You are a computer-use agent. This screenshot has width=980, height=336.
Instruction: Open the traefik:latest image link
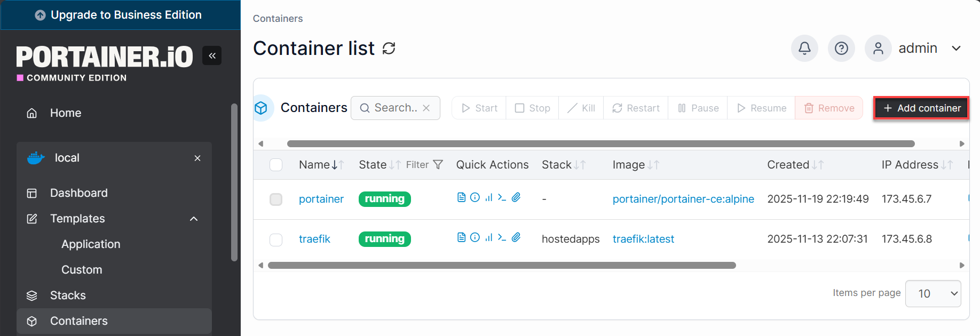643,238
